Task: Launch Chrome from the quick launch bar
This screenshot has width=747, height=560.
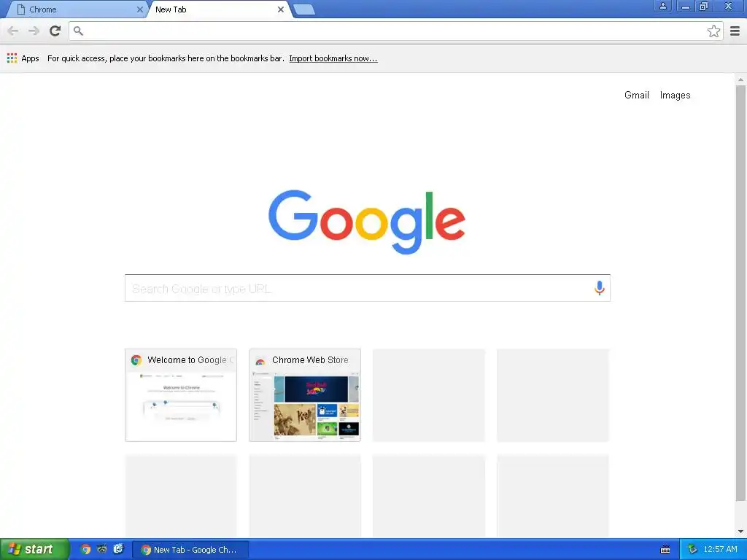Action: point(85,549)
